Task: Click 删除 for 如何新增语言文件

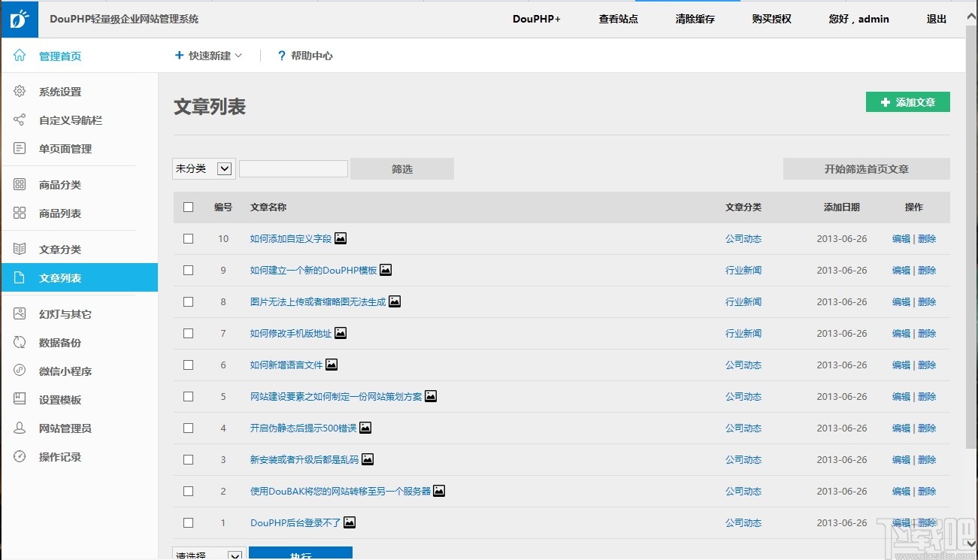Action: (927, 365)
